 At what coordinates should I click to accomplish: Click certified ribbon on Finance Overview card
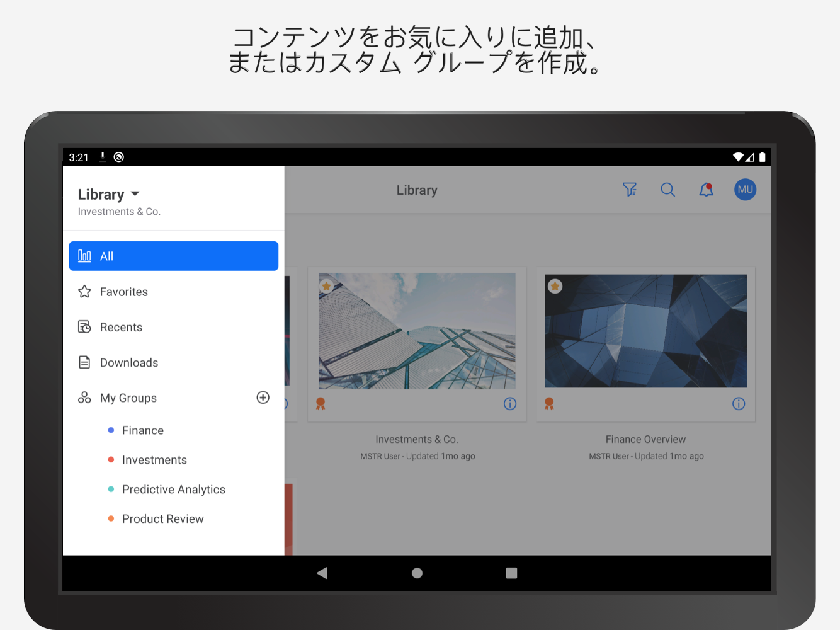point(549,404)
